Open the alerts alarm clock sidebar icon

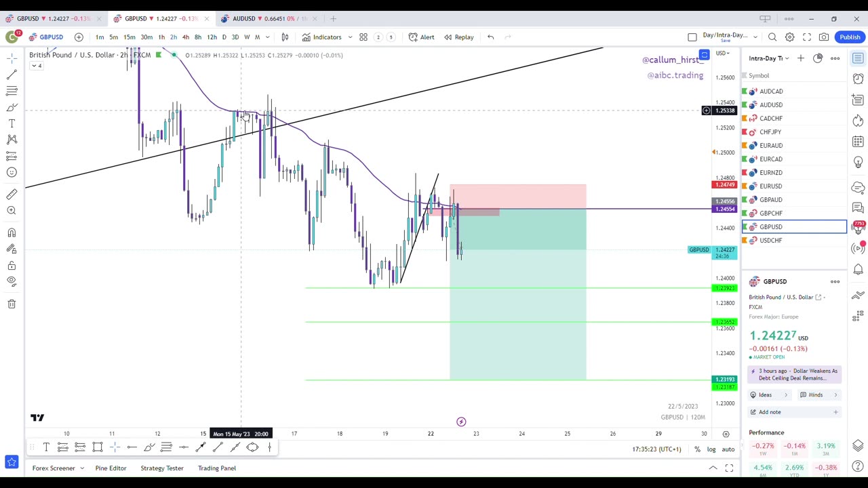[859, 79]
